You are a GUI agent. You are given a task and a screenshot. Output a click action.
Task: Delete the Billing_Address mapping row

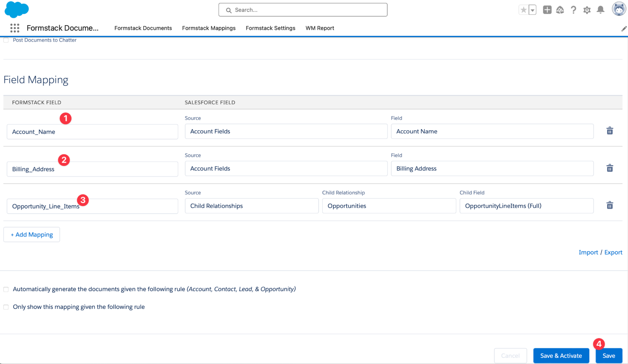609,168
